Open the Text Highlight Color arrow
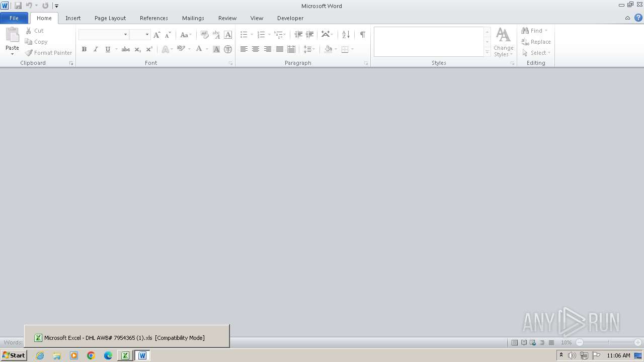 tap(189, 49)
